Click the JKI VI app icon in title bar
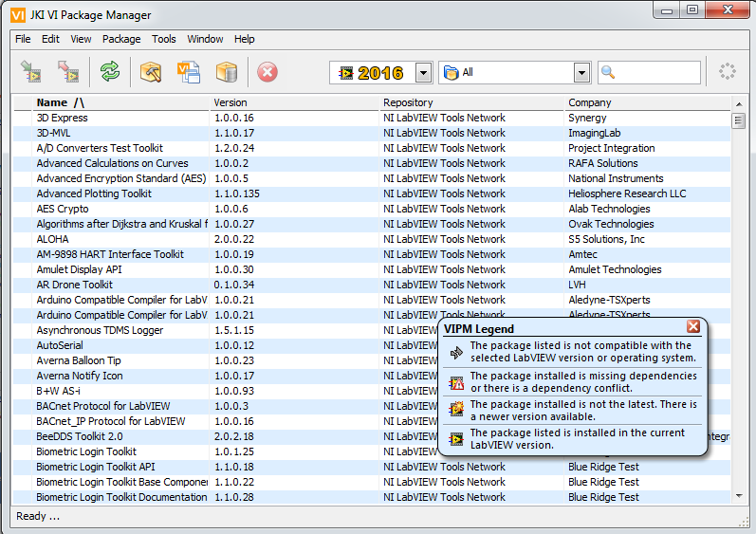The width and height of the screenshot is (756, 534). point(18,15)
